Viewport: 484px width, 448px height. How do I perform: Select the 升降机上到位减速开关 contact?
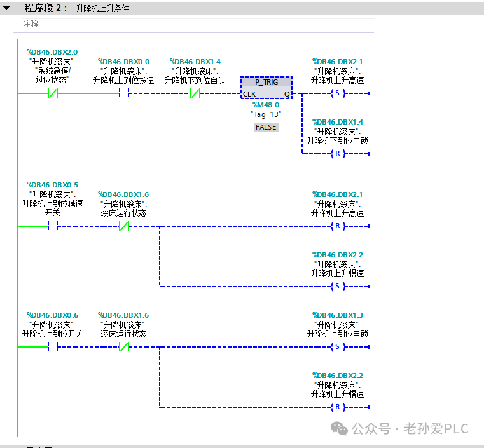point(53,226)
